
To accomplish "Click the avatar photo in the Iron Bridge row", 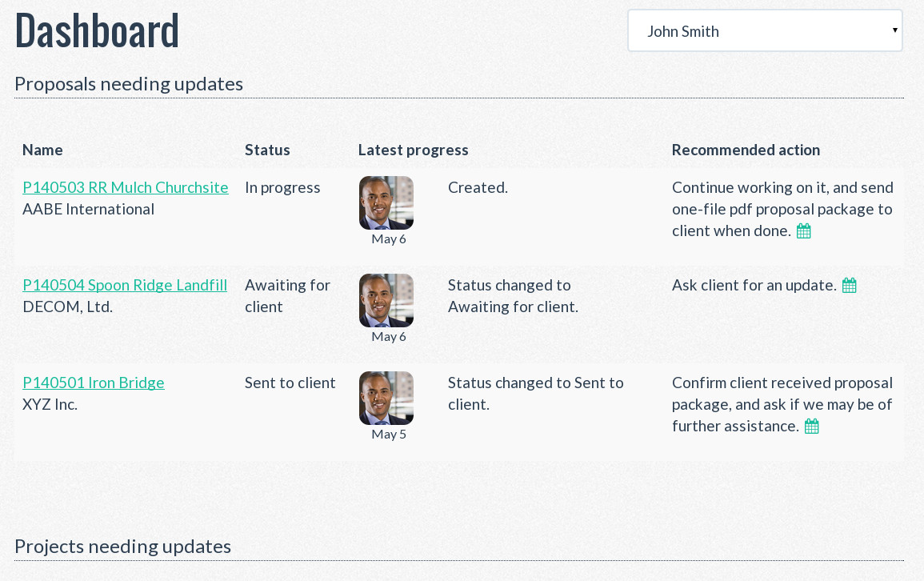I will 386,399.
